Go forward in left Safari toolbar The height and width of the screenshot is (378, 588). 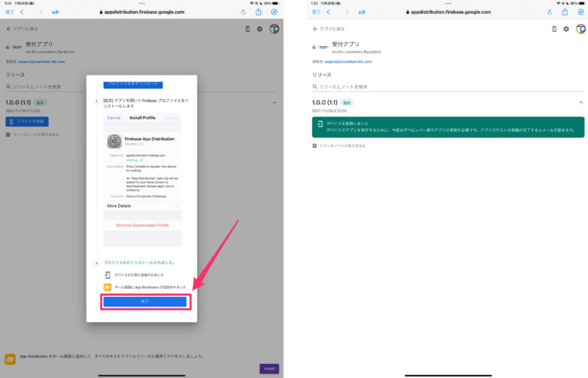[x=41, y=12]
